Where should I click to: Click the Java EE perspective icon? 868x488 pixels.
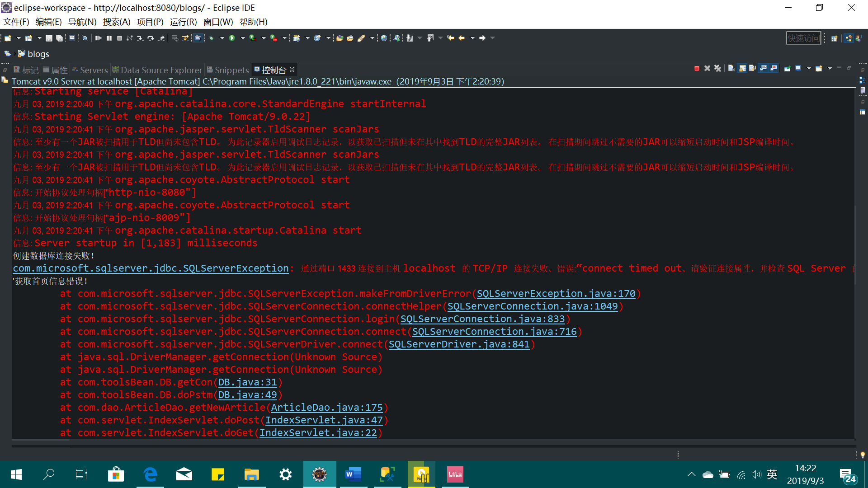[x=849, y=38]
